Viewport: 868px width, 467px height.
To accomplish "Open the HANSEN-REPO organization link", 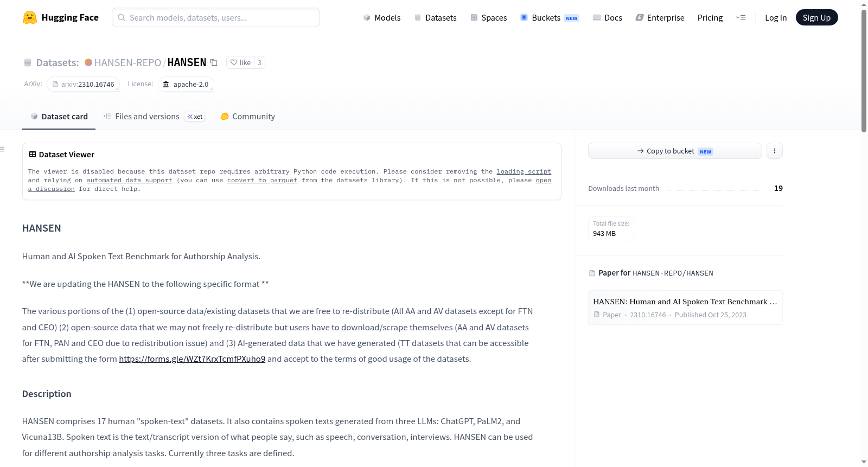I will [x=127, y=62].
